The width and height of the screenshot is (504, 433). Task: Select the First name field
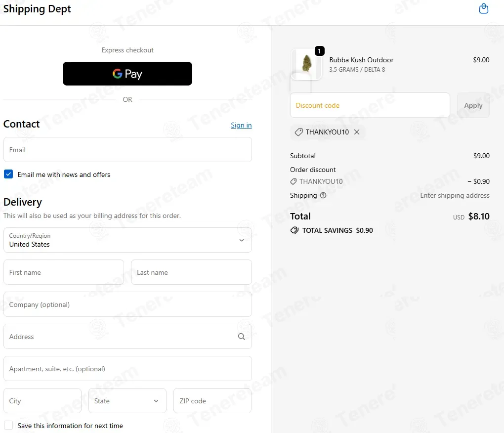coord(64,272)
